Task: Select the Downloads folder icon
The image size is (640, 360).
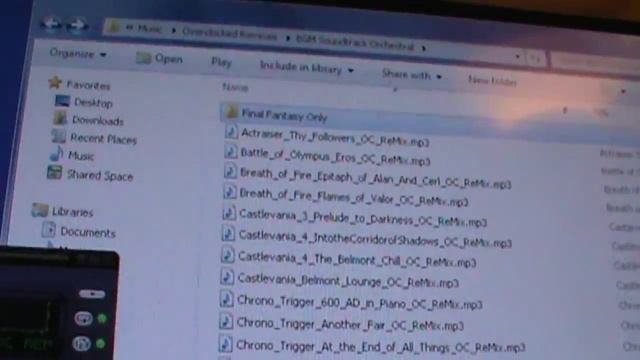Action: [60, 118]
